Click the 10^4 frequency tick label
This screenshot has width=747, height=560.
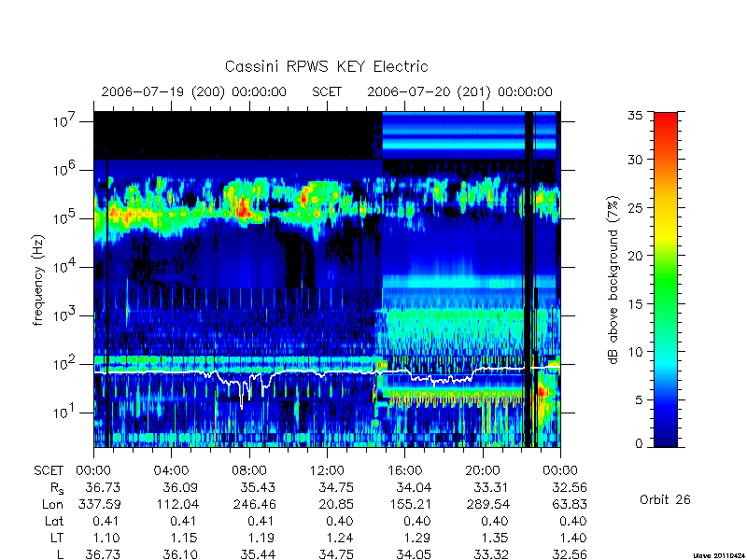65,267
